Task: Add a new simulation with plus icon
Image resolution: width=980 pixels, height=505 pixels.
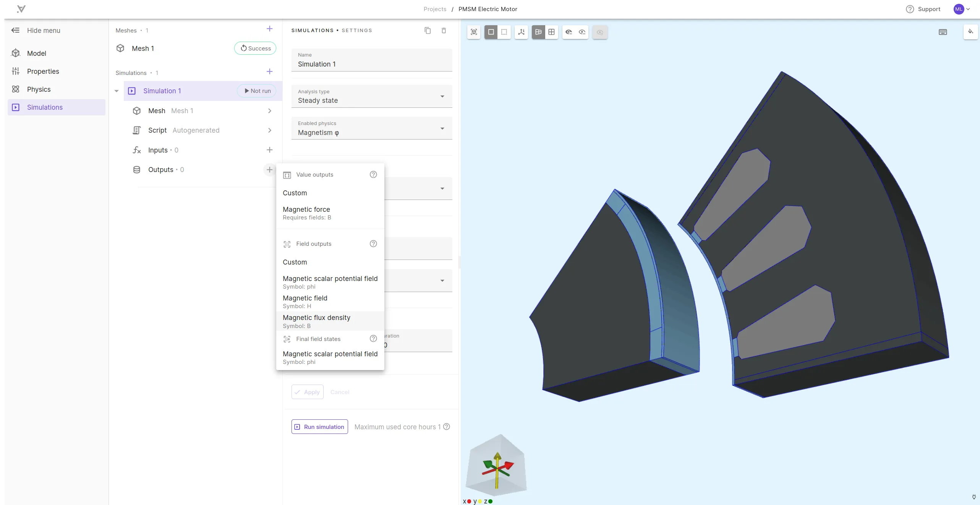Action: (269, 71)
